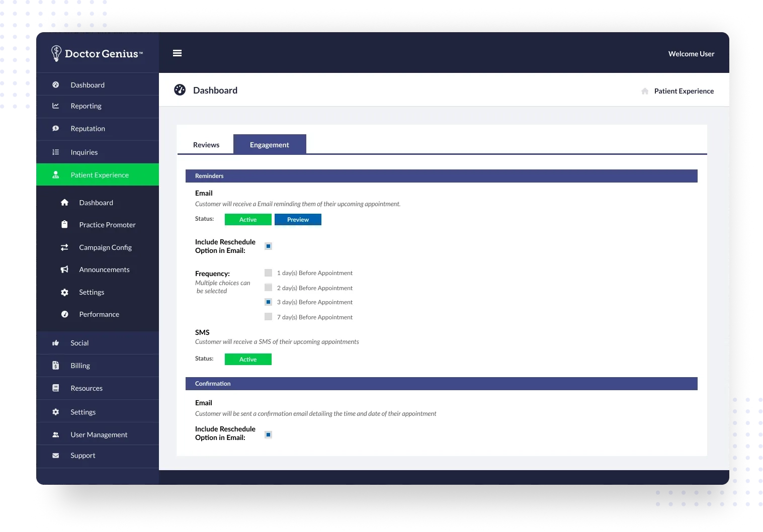763x532 pixels.
Task: Open Reputation menu item
Action: [98, 129]
